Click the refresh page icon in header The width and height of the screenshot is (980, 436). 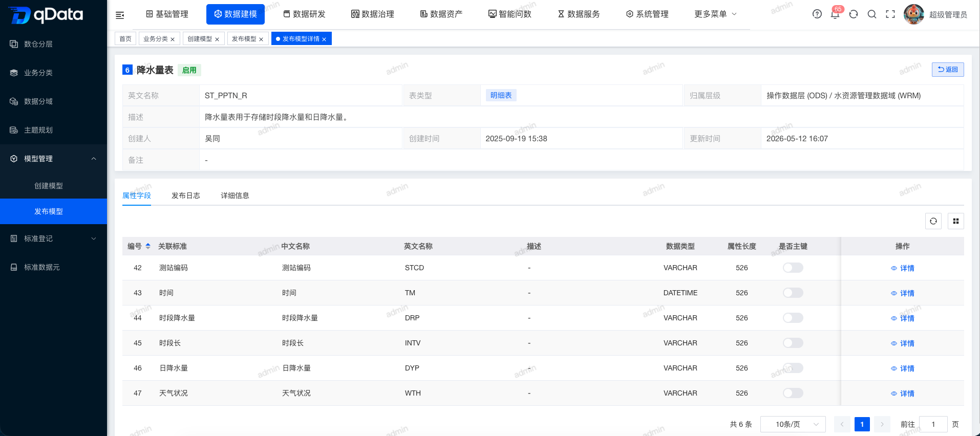pos(854,14)
